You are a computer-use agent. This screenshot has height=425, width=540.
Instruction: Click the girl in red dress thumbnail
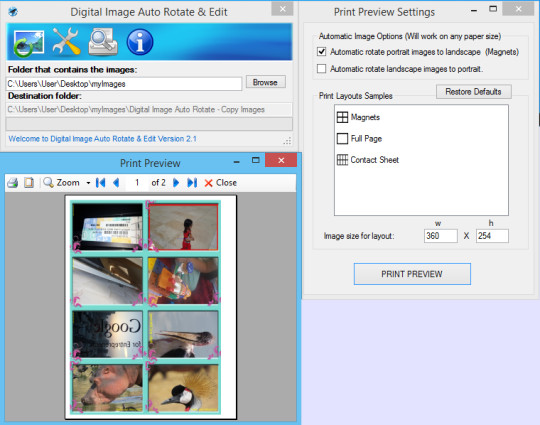pyautogui.click(x=184, y=227)
